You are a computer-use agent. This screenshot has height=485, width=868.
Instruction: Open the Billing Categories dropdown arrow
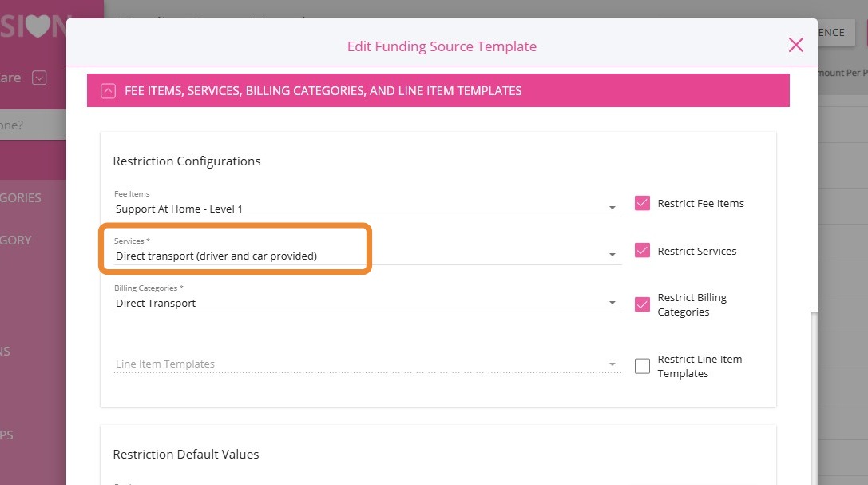612,304
